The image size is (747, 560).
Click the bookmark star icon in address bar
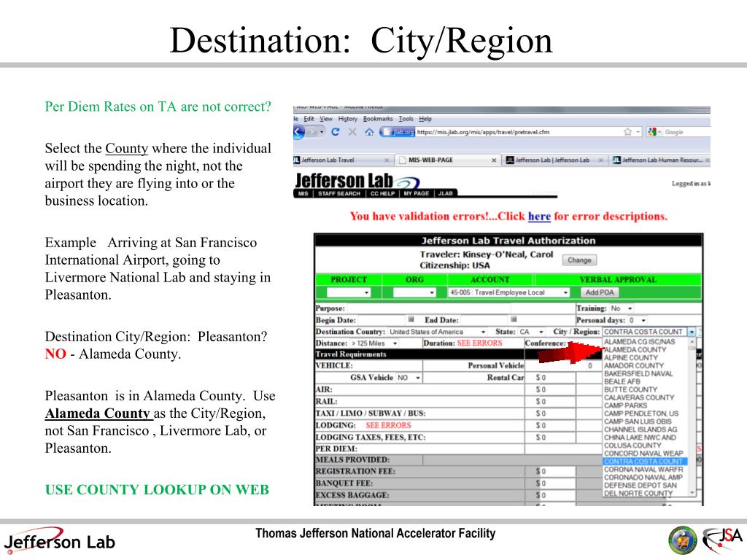(628, 132)
